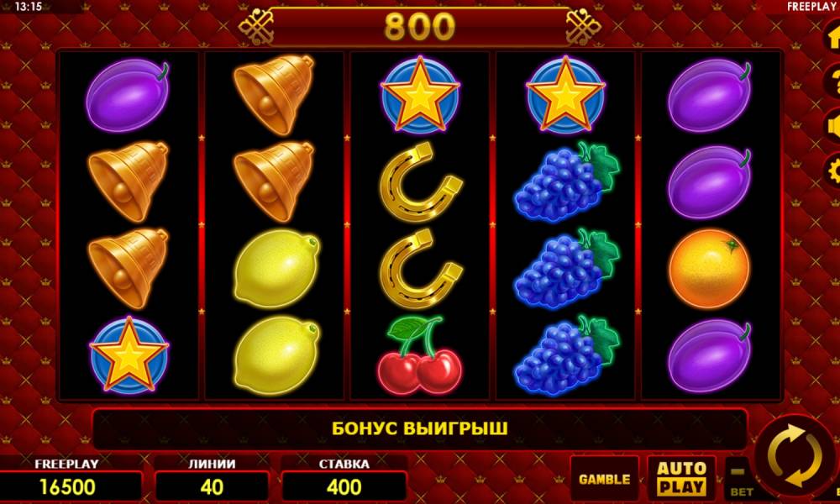Screen dimensions: 840x504
Task: Open the home icon on the right edge
Action: [832, 36]
